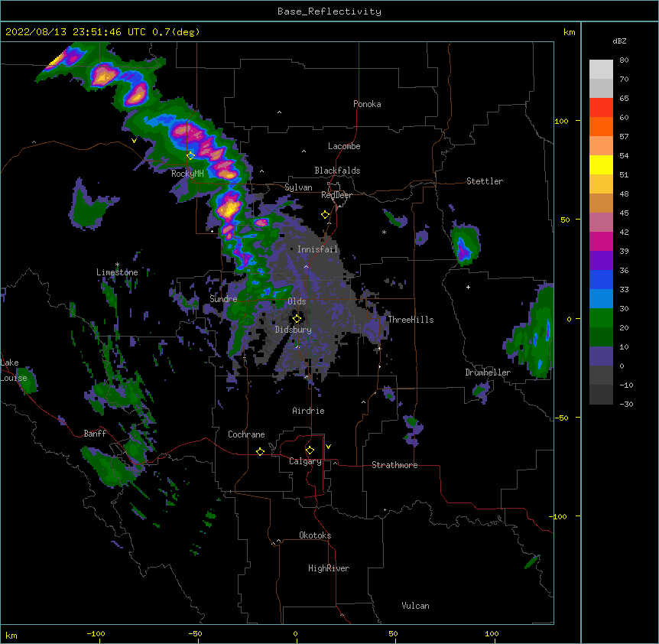Select the Airdrie label
The height and width of the screenshot is (644, 659).
tap(309, 411)
